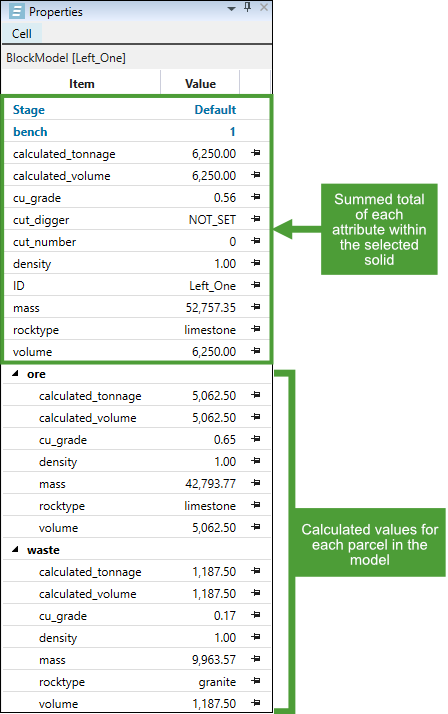Collapse the ore parcel group
448x714 pixels.
pos(15,373)
